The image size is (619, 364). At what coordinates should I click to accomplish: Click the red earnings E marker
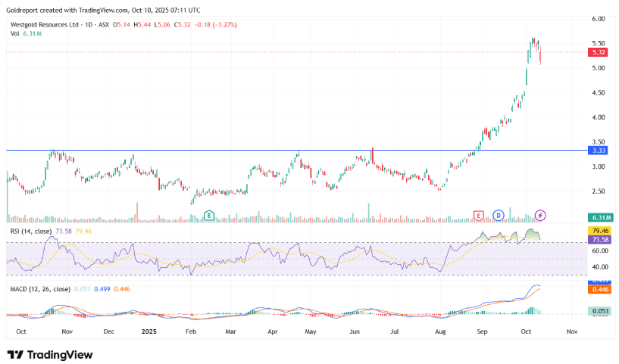(x=478, y=216)
